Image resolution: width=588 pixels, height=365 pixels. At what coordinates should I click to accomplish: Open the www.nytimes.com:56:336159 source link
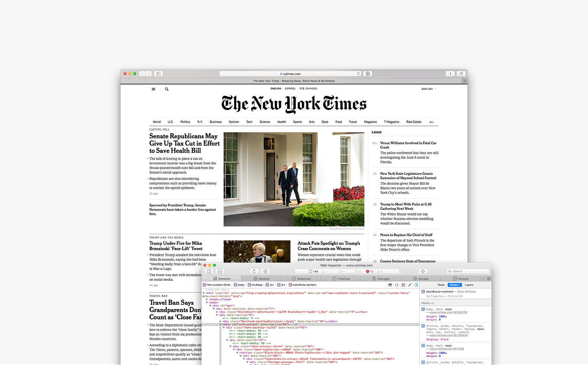click(x=448, y=312)
